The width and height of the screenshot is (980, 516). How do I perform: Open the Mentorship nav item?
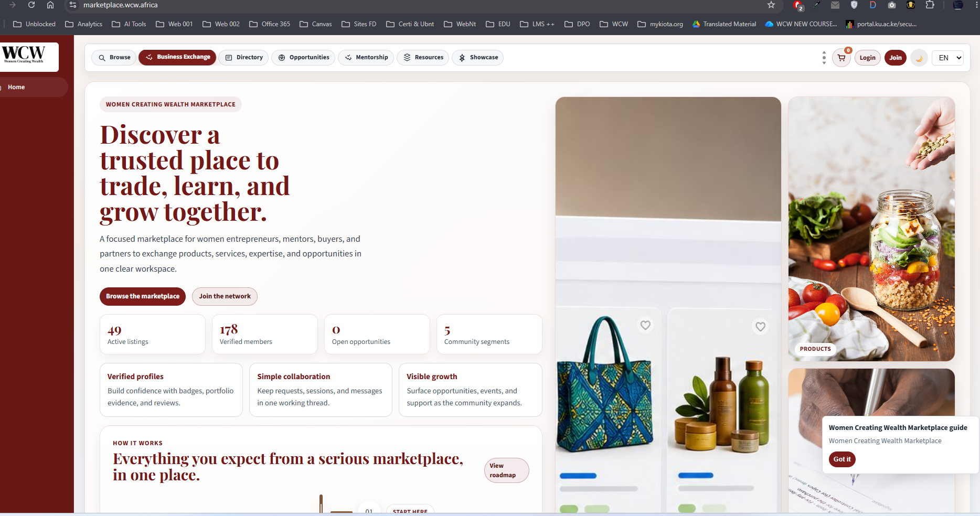[366, 57]
